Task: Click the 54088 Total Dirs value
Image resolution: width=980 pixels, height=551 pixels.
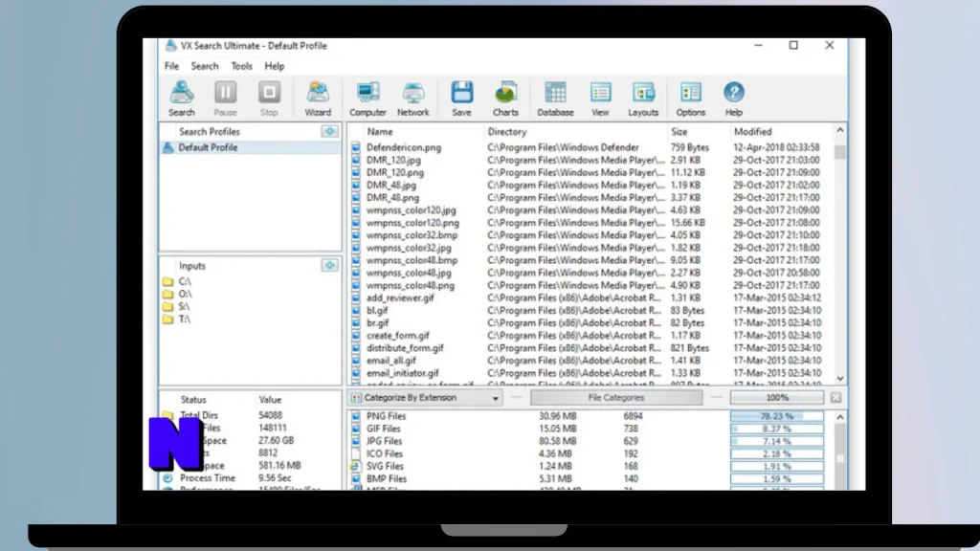Action: pos(270,415)
